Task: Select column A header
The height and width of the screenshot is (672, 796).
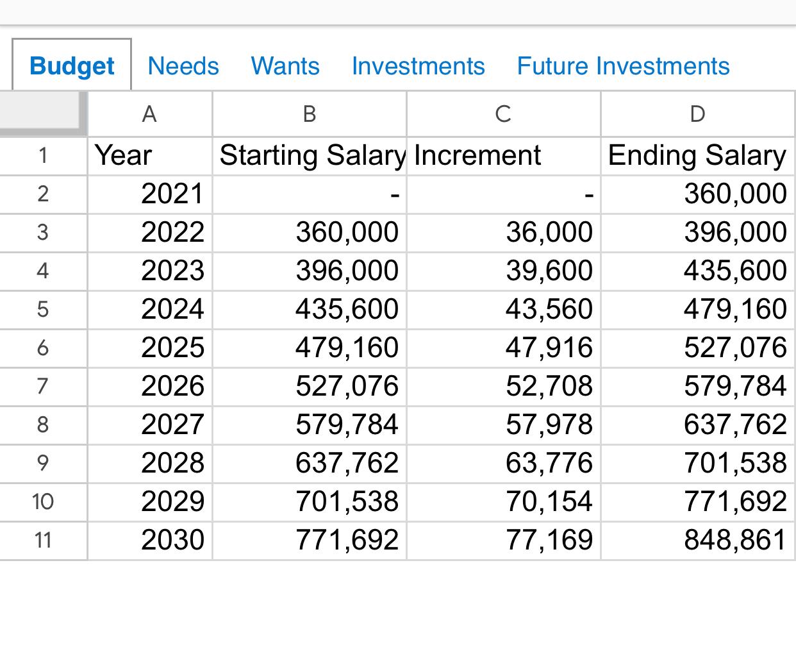Action: [149, 114]
